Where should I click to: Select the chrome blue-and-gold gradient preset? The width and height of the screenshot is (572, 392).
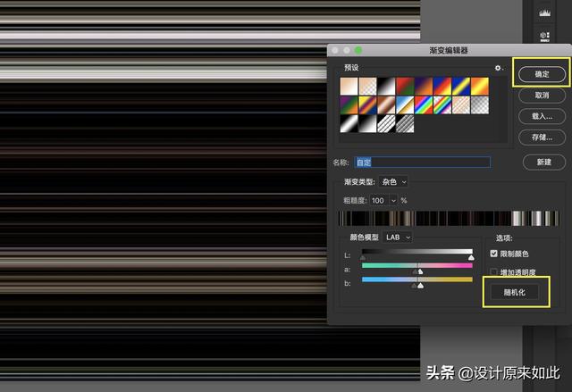pos(405,105)
